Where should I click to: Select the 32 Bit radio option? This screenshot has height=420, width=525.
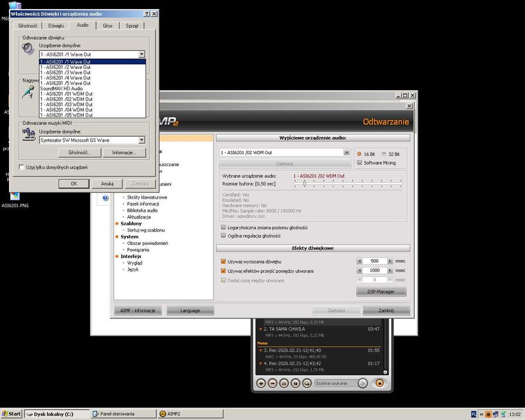(x=384, y=154)
